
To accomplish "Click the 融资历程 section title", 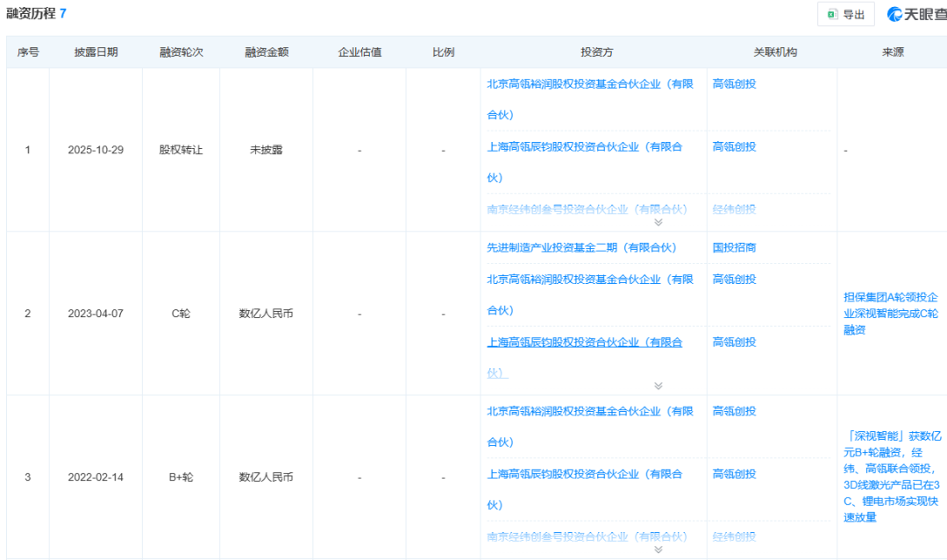I will pyautogui.click(x=31, y=13).
